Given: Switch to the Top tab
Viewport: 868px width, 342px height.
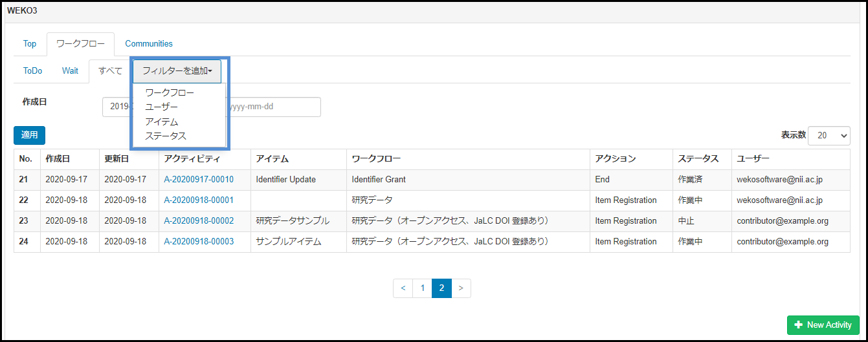Looking at the screenshot, I should coord(30,44).
